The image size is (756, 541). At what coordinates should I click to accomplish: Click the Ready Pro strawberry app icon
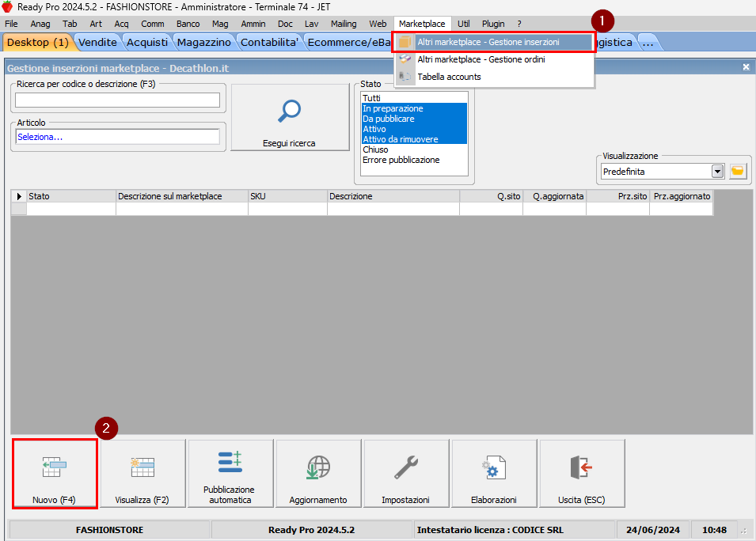tap(7, 7)
